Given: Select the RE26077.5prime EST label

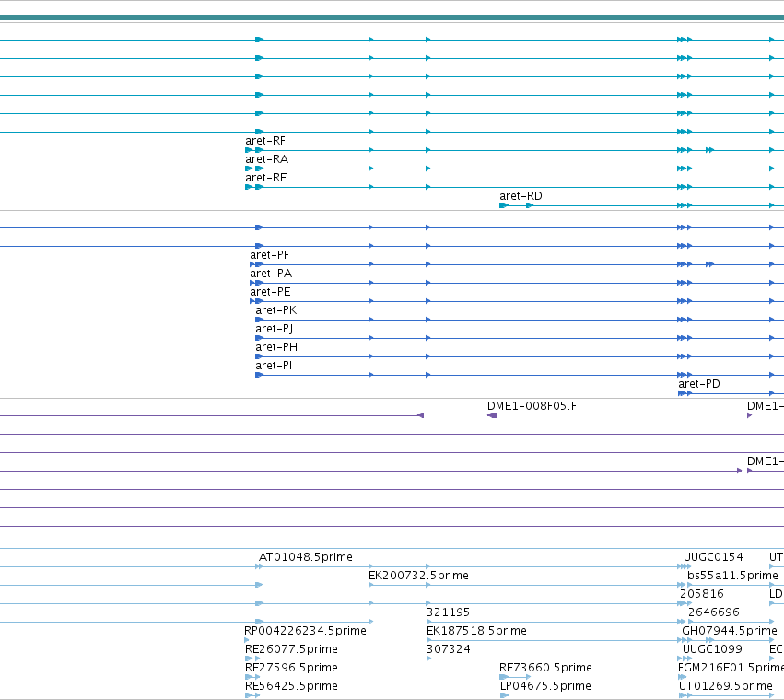Looking at the screenshot, I should 291,649.
